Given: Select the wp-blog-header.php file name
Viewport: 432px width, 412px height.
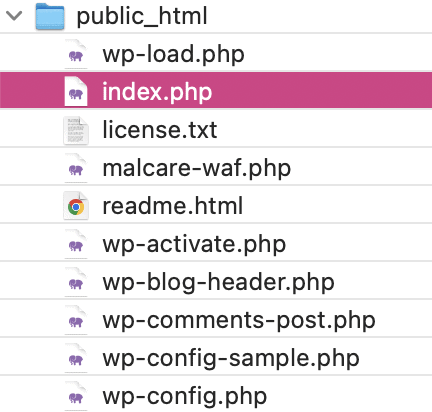Looking at the screenshot, I should pos(218,282).
